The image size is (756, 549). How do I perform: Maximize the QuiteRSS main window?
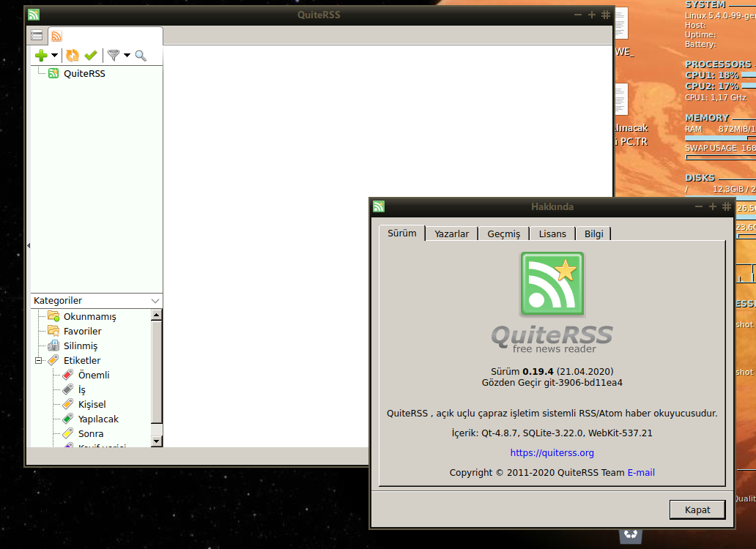click(x=592, y=15)
